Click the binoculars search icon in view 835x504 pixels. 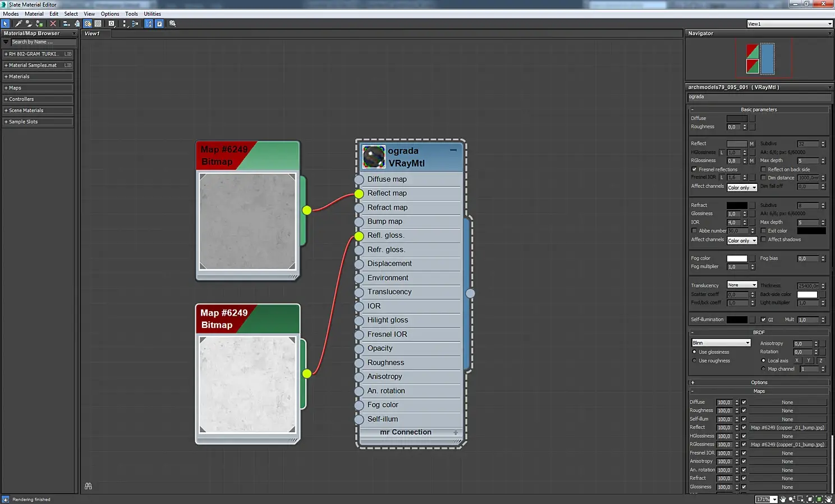pos(88,486)
